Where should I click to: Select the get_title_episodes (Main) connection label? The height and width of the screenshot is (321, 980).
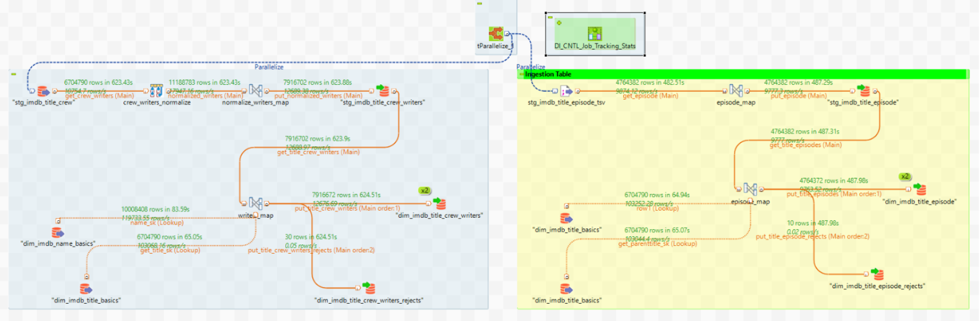coord(805,145)
